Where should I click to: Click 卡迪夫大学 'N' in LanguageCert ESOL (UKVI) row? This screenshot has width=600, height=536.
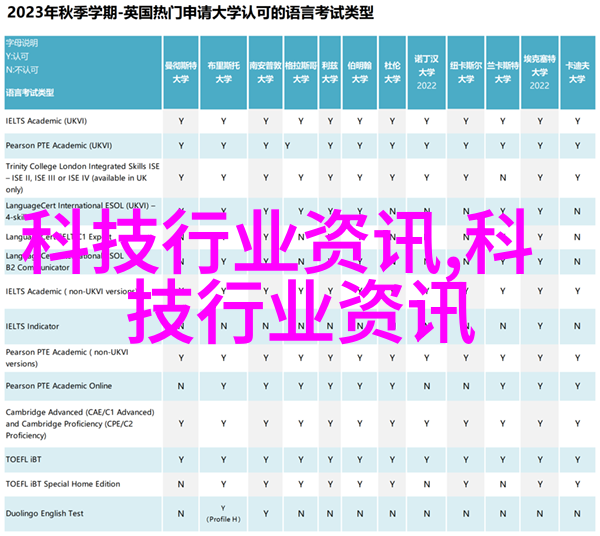(x=577, y=212)
